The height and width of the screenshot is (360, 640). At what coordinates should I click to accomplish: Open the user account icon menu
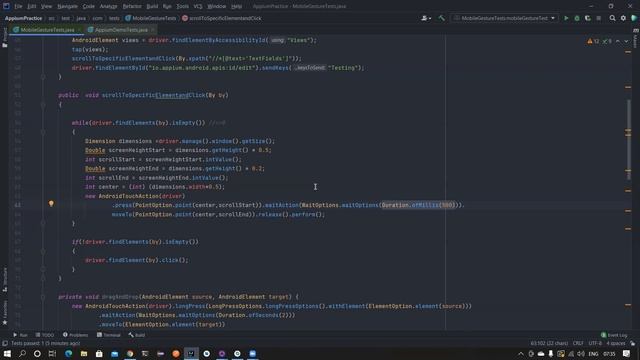(426, 18)
